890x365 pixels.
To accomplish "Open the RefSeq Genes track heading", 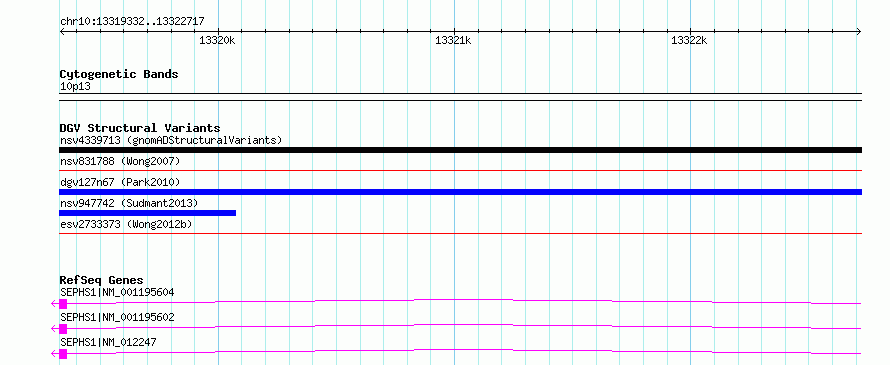I will [102, 280].
